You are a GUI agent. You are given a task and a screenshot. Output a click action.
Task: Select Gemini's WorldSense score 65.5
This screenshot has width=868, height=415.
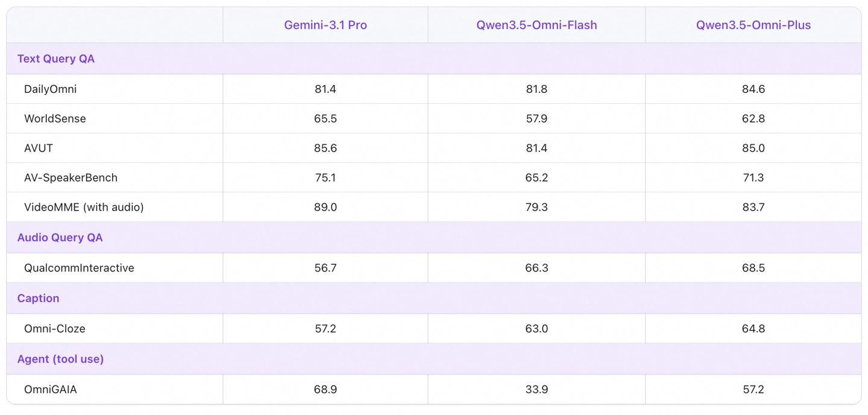click(x=325, y=119)
